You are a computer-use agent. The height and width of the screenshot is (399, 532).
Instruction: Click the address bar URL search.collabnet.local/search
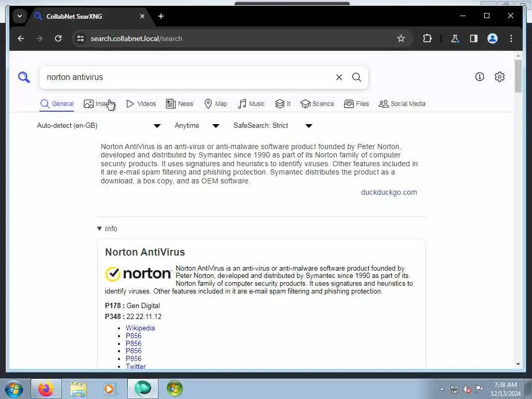point(137,38)
